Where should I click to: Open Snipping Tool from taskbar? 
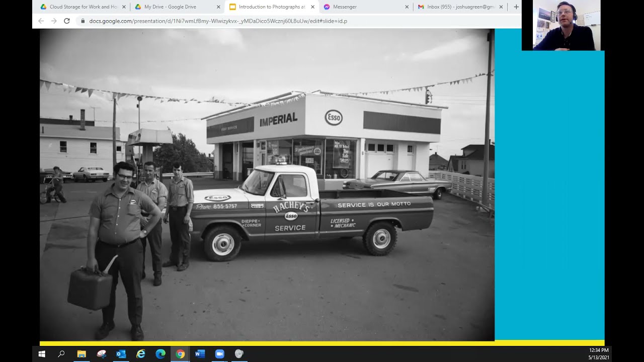point(101,354)
